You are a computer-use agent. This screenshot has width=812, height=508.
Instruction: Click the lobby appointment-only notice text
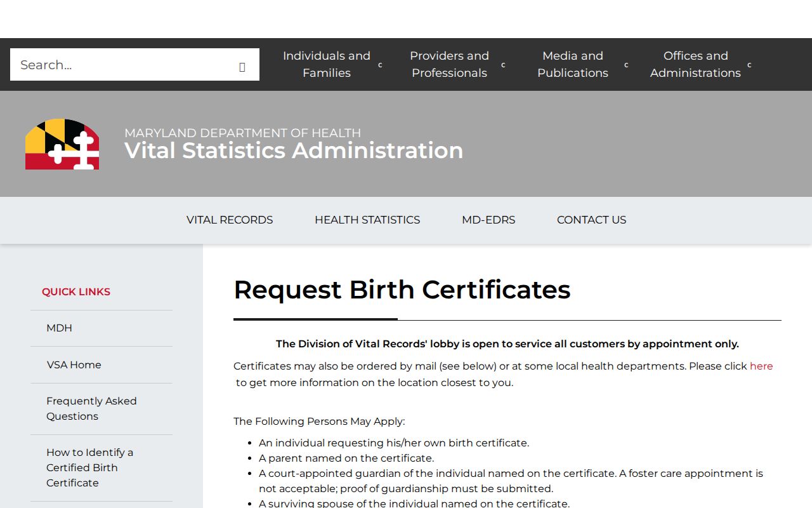[x=507, y=344]
